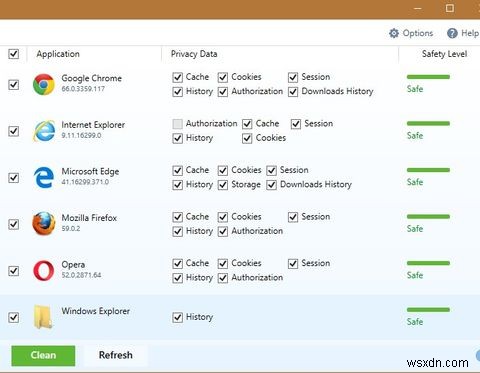Image resolution: width=480 pixels, height=373 pixels.
Task: Toggle Opera's Cookies checkbox
Action: click(223, 264)
